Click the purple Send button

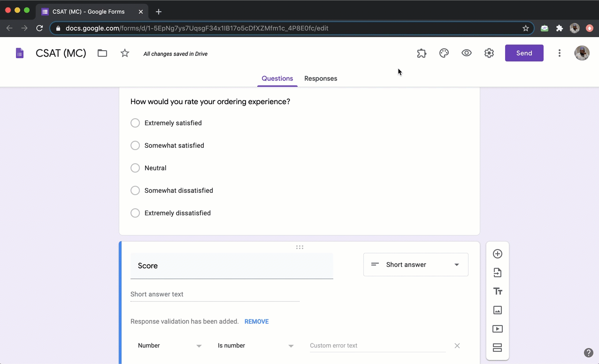(x=524, y=53)
